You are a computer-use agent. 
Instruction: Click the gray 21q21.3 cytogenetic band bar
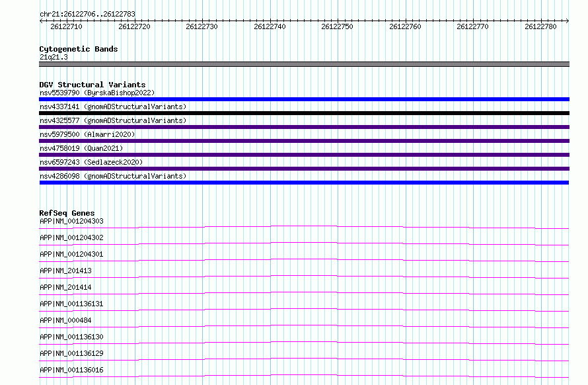click(x=304, y=64)
